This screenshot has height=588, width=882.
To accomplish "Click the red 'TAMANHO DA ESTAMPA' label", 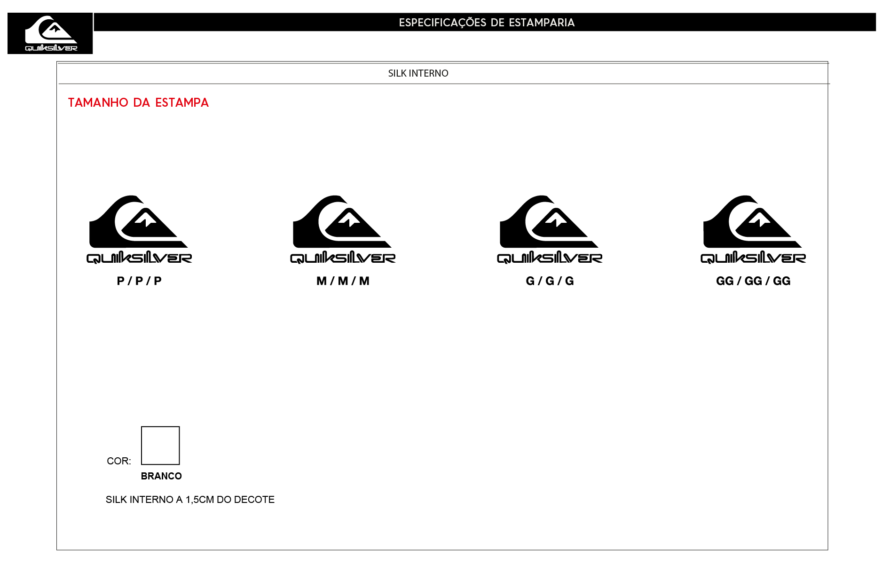I will point(138,102).
